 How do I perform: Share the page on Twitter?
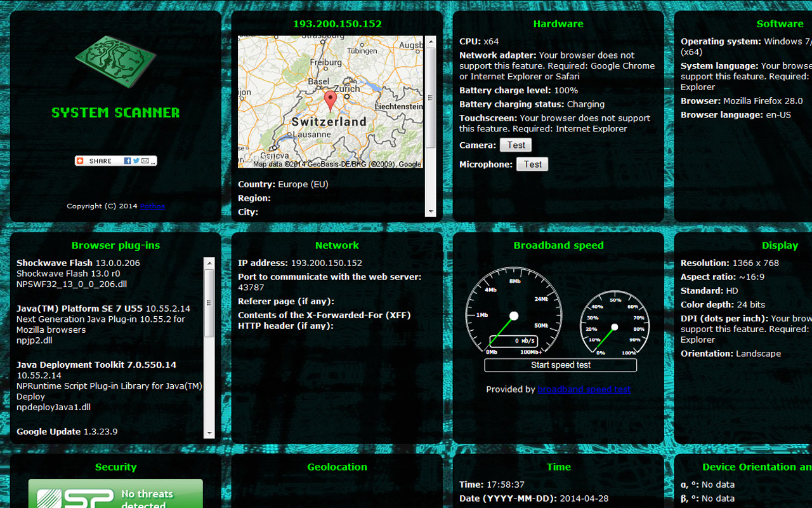pyautogui.click(x=136, y=161)
